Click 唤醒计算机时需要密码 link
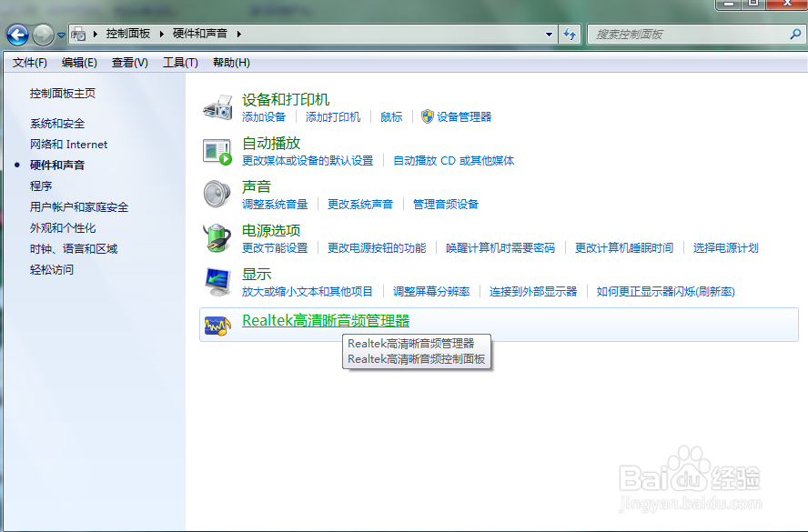808x532 pixels. tap(500, 248)
